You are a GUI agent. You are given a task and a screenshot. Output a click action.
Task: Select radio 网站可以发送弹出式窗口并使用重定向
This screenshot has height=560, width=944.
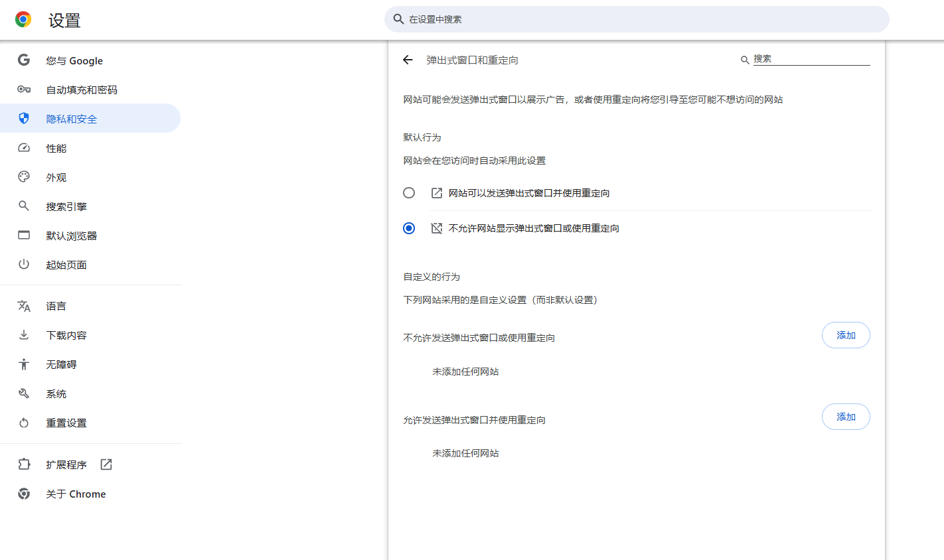click(x=409, y=192)
